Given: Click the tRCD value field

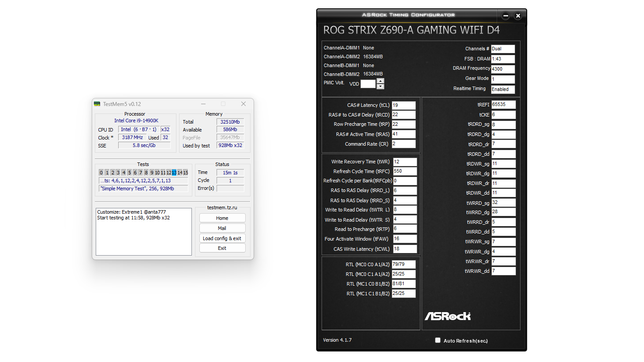Looking at the screenshot, I should (404, 115).
